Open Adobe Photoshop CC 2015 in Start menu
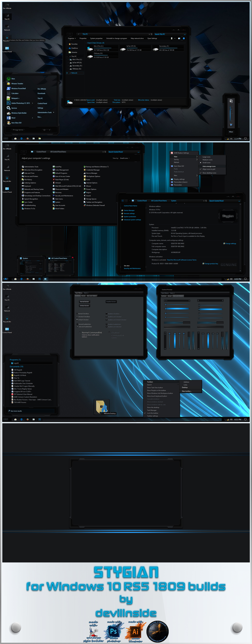The image size is (252, 644). tap(18, 103)
